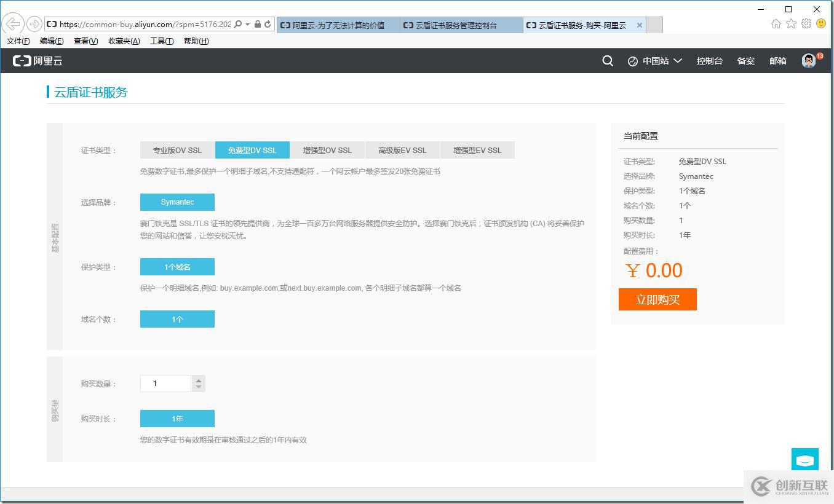Viewport: 834px width, 504px height.
Task: Open the blue online chat support icon
Action: click(805, 460)
